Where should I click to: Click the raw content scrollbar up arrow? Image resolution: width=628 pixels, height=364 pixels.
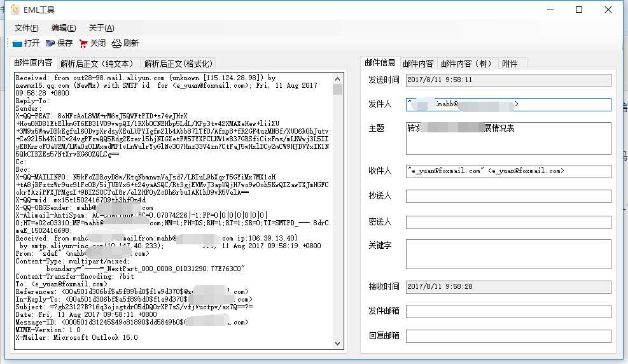point(338,79)
